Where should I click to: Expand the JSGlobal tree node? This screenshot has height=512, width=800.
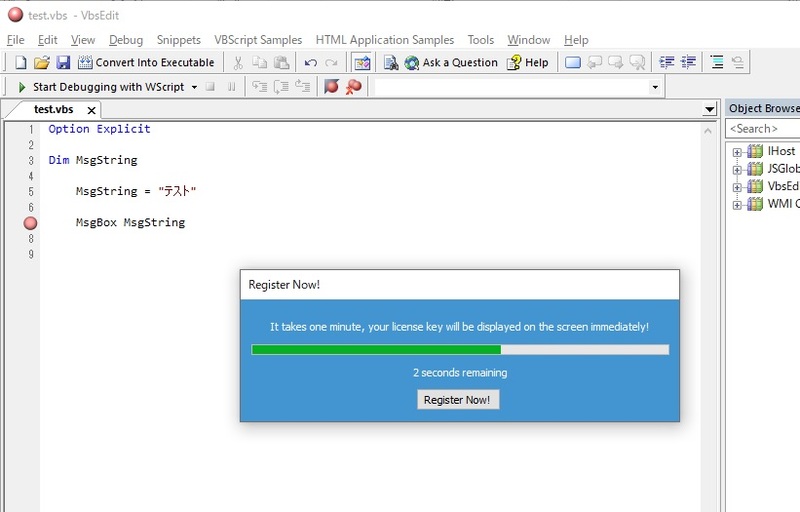[737, 169]
